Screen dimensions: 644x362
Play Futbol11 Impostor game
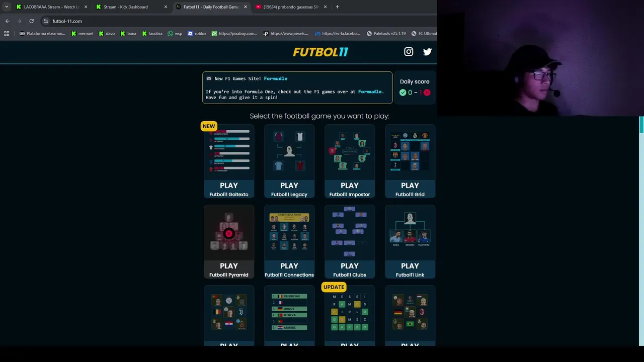[x=350, y=189]
